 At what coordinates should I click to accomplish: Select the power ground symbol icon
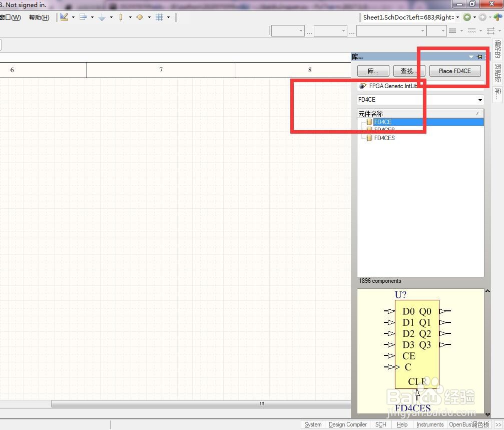click(102, 18)
